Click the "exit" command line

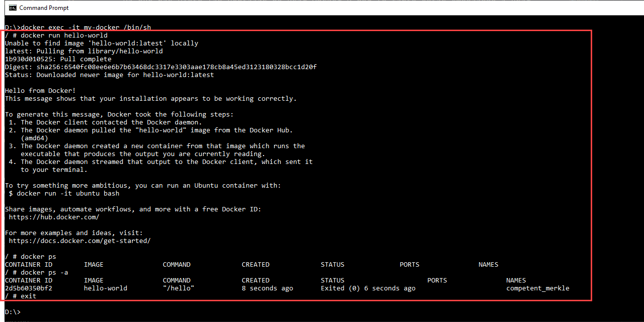coord(21,296)
